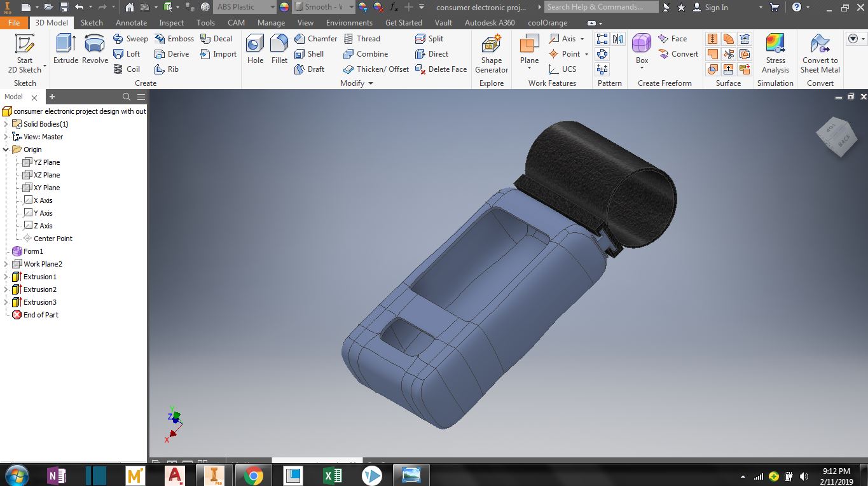The width and height of the screenshot is (868, 486).
Task: Create a freeform Box
Action: pyautogui.click(x=642, y=50)
